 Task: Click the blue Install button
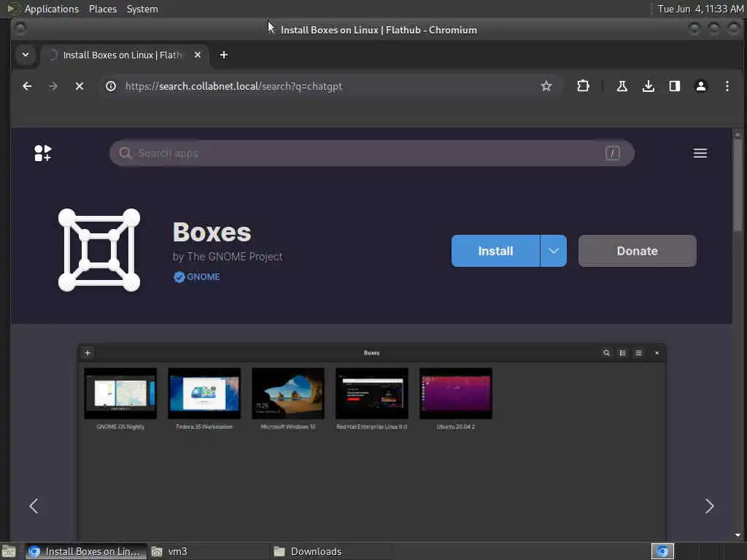tap(495, 251)
